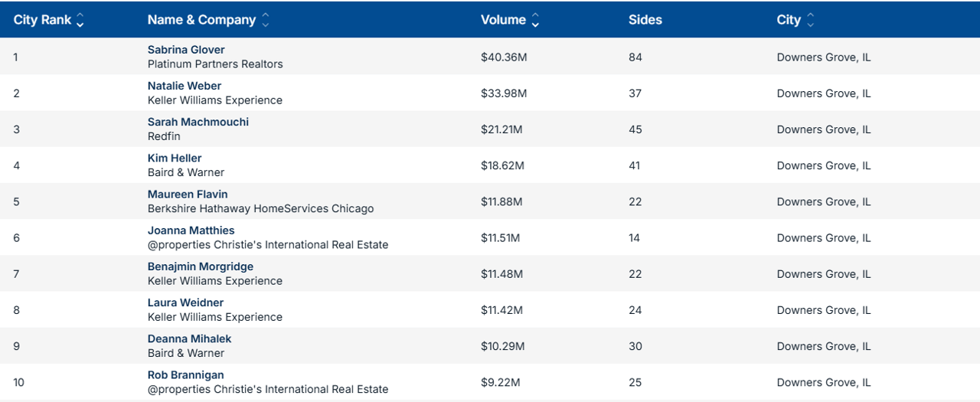Open Laura Weidner's profile

click(x=185, y=302)
